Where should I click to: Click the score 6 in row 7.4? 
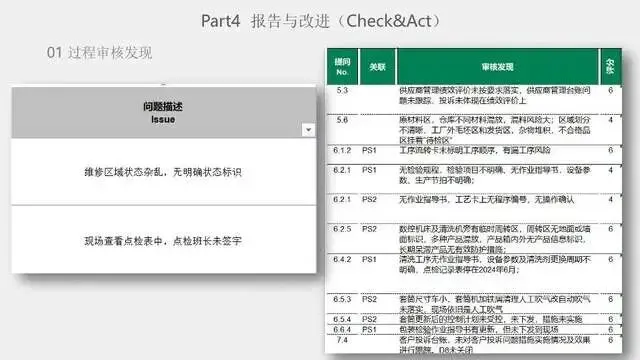point(611,340)
